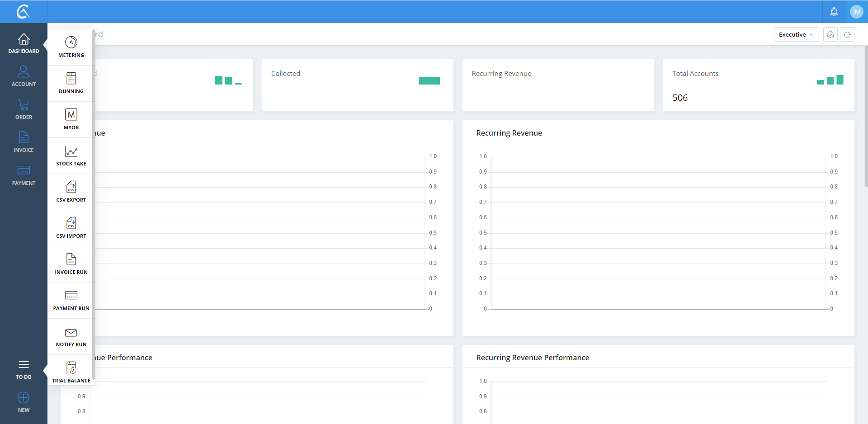Go to Account in sidebar
The height and width of the screenshot is (424, 868).
tap(24, 76)
